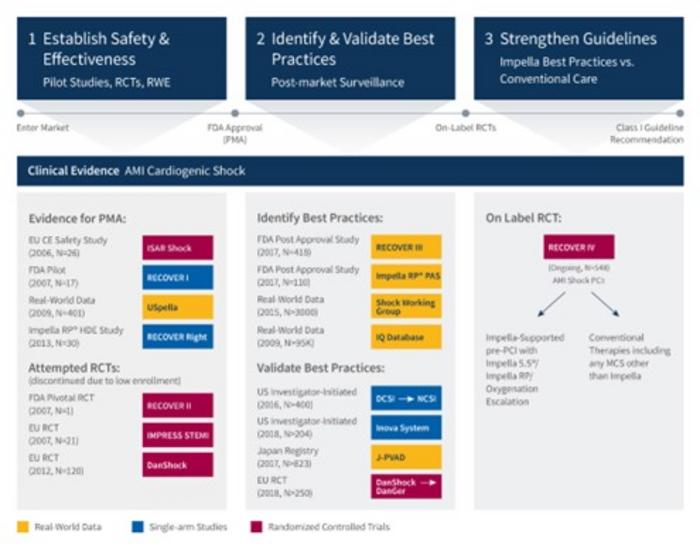Open the Identify & Validate Best Practices header
Image resolution: width=700 pixels, height=552 pixels.
350,57
